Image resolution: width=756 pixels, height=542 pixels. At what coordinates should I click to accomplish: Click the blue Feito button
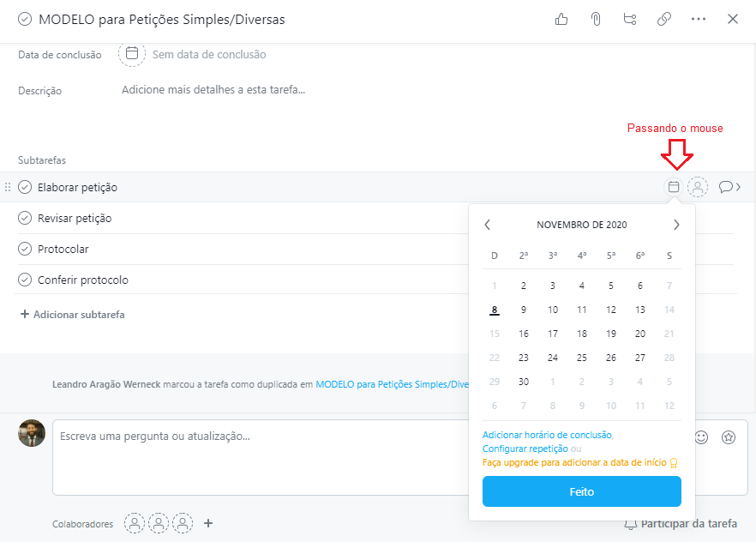(582, 492)
